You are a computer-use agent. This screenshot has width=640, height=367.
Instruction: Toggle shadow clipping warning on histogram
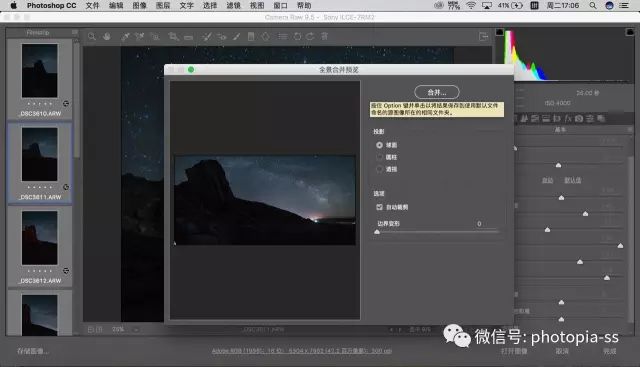(499, 32)
